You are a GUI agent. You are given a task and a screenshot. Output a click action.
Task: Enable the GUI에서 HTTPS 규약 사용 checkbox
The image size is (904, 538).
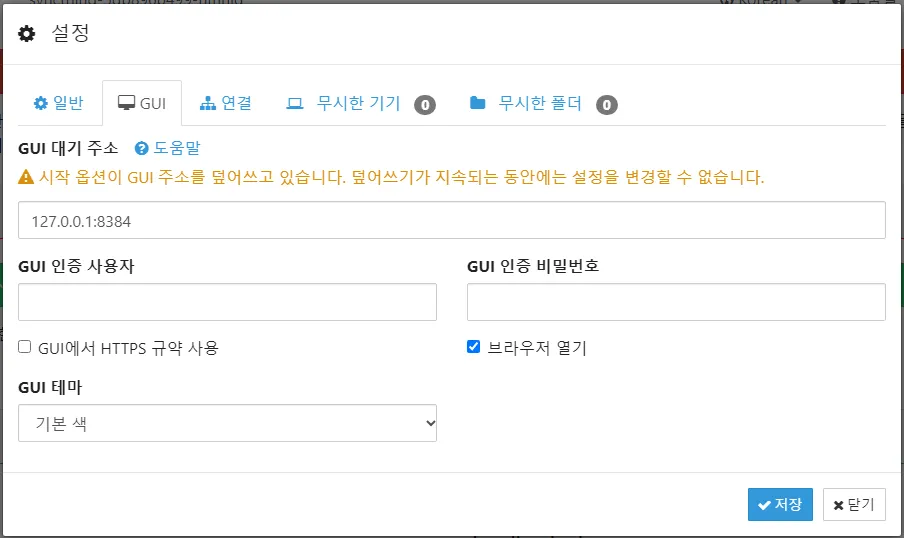coord(25,347)
